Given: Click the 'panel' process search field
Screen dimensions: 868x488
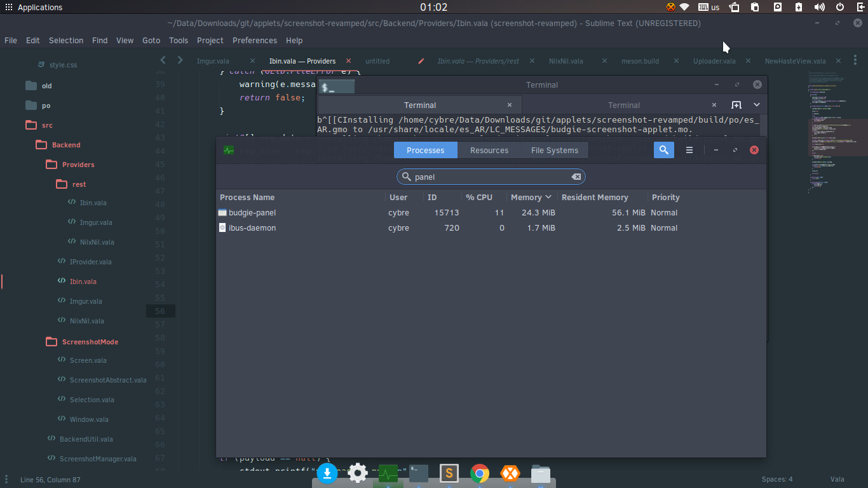Looking at the screenshot, I should click(491, 177).
